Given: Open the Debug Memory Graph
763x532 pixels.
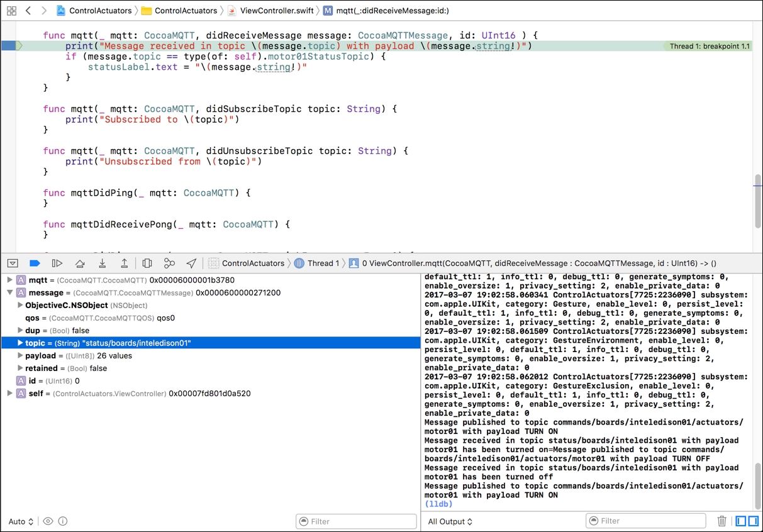Looking at the screenshot, I should coord(169,263).
